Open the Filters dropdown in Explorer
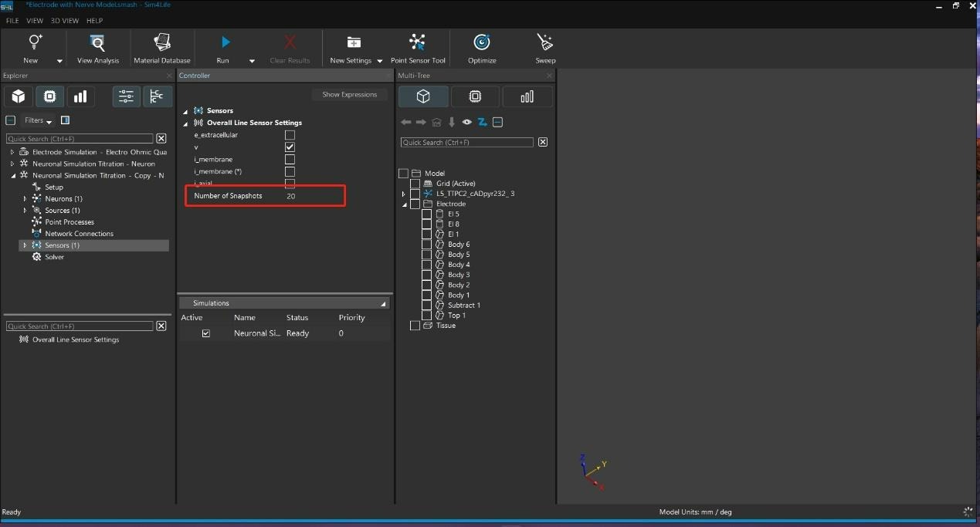The width and height of the screenshot is (980, 527). click(x=38, y=120)
